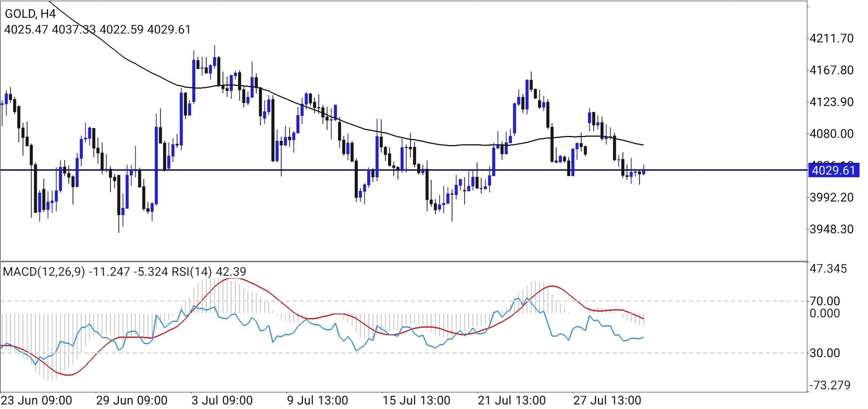Click the 15 Jul 13:00 time label
The image size is (868, 409).
pyautogui.click(x=417, y=401)
